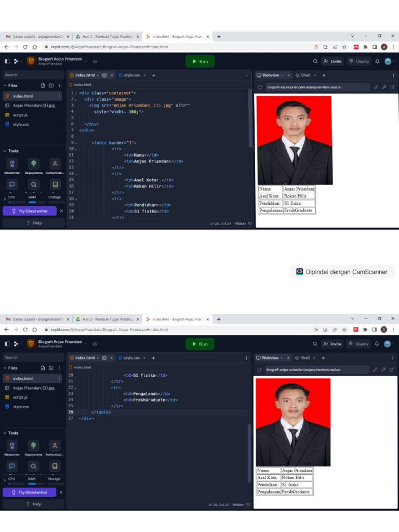This screenshot has width=399, height=532.
Task: Add new editor tab with plus, upper screenshot
Action: [154, 75]
